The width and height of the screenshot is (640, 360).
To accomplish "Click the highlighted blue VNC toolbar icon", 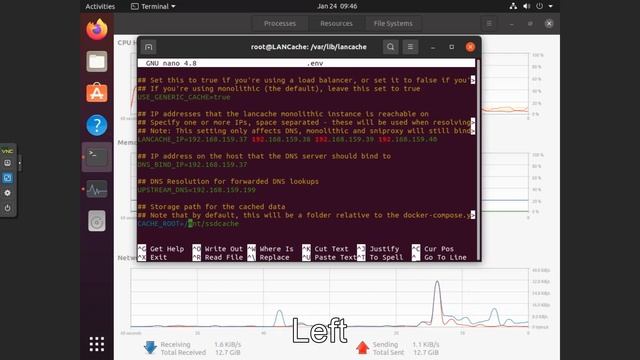I will coord(7,178).
